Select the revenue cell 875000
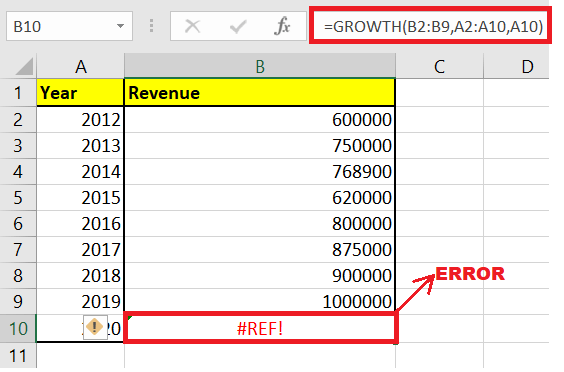564x372 pixels. coord(260,249)
